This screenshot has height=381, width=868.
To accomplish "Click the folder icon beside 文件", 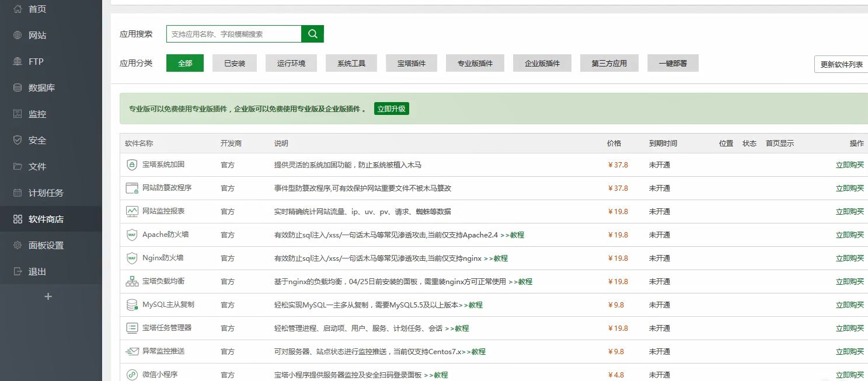I will tap(18, 166).
